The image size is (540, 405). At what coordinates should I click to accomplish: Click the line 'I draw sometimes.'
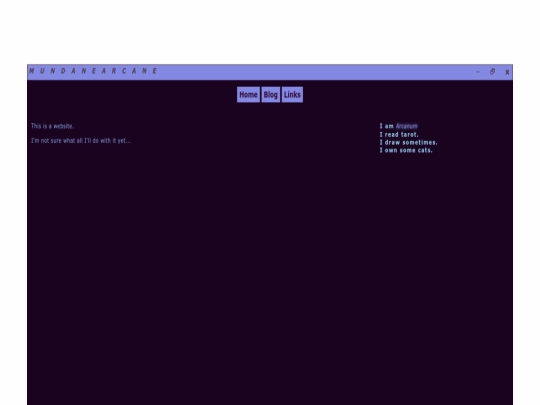[408, 142]
